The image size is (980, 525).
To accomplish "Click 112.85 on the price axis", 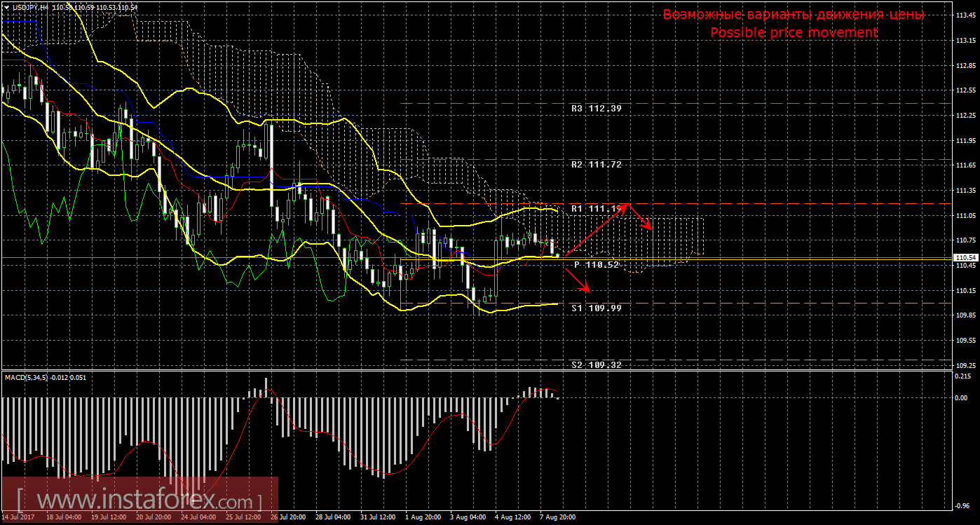I will coord(965,66).
